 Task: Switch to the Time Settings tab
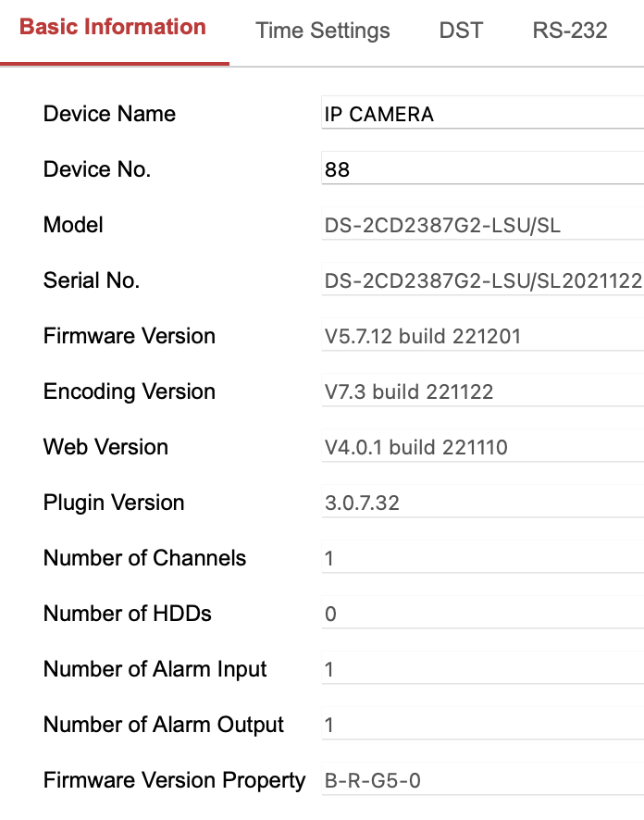click(x=322, y=31)
